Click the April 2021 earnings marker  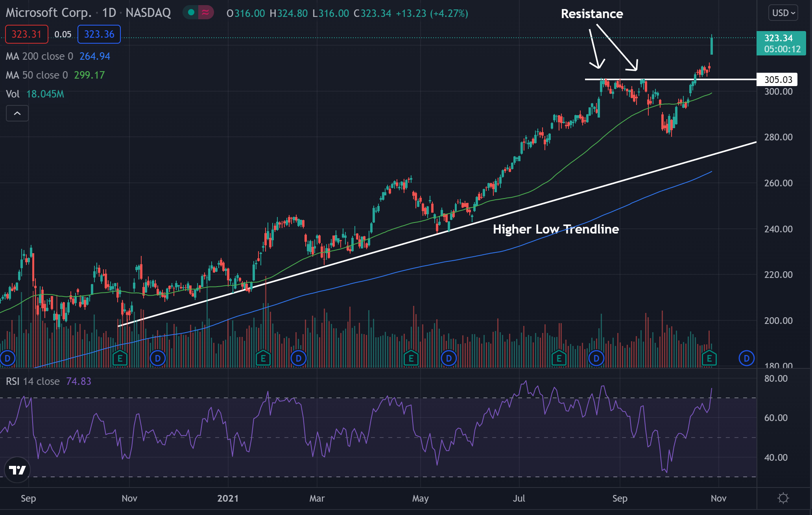point(411,358)
